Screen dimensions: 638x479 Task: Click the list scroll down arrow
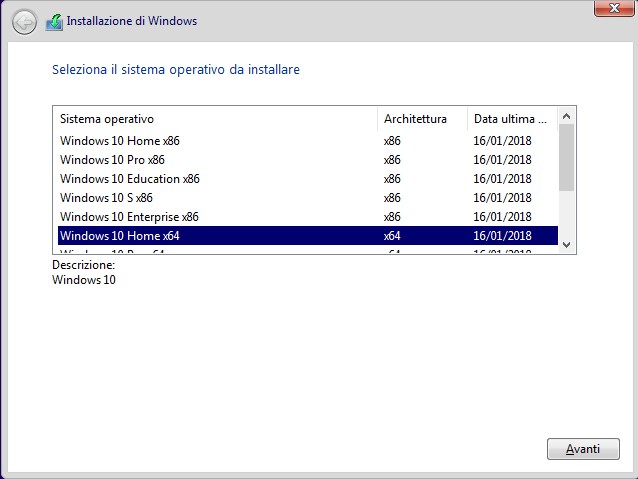pyautogui.click(x=566, y=245)
